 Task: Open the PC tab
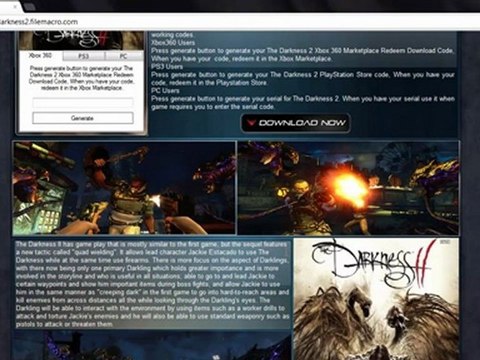pos(124,56)
